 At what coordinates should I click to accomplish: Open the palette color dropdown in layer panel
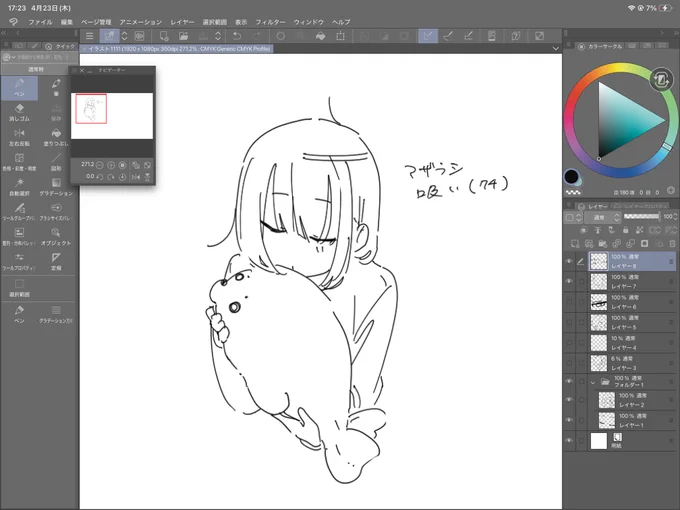(x=573, y=217)
